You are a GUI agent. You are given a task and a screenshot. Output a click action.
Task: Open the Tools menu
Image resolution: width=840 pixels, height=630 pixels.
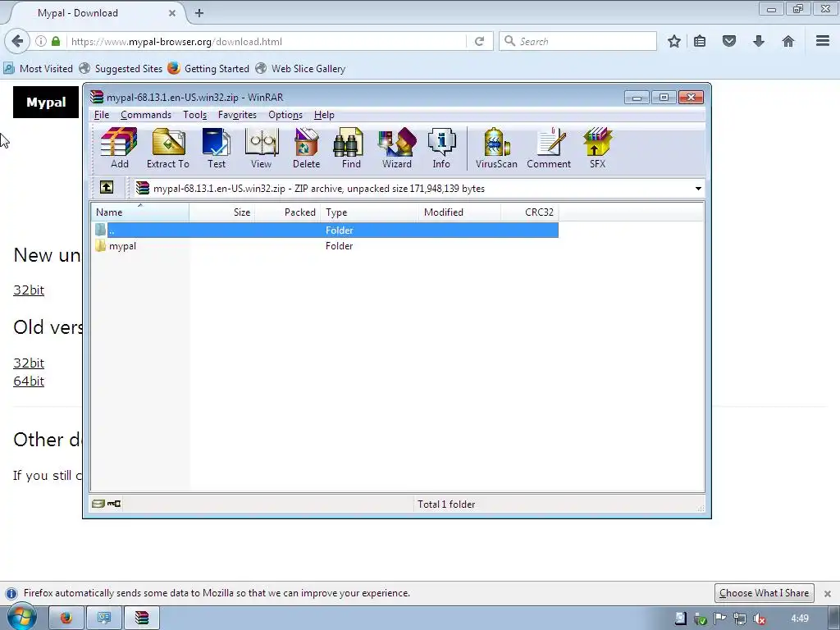194,115
